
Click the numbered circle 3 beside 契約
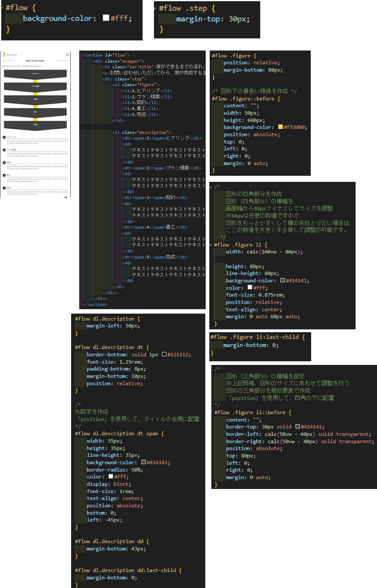click(4, 162)
